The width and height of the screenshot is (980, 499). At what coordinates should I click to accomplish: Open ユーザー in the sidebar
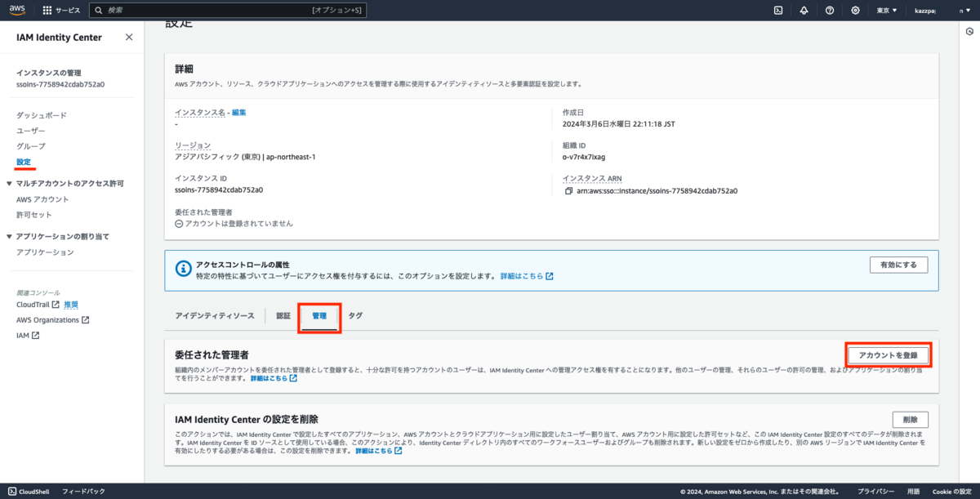(x=31, y=131)
